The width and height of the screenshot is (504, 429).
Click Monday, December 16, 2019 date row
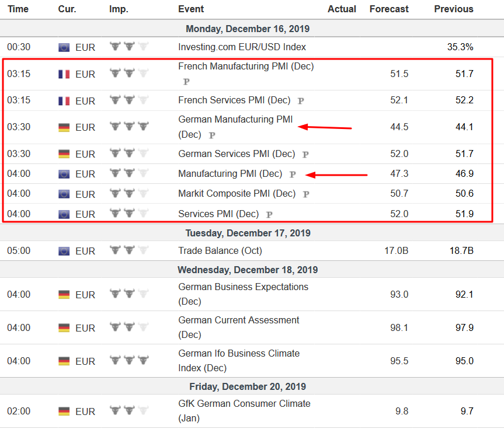[252, 29]
